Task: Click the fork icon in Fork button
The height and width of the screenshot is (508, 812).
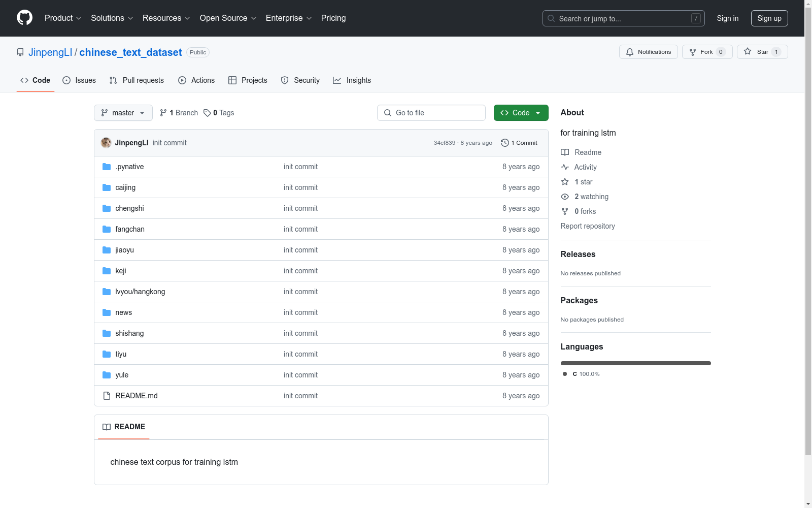Action: coord(693,52)
